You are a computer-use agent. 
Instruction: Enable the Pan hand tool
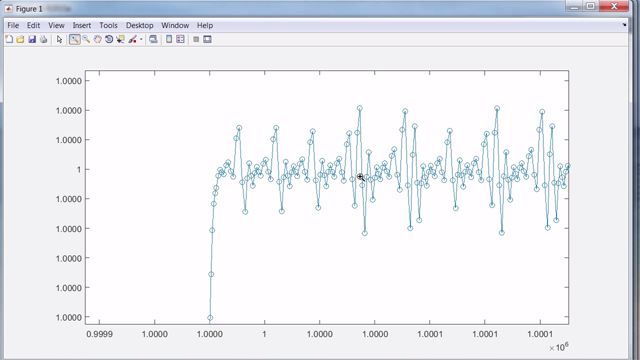coord(98,39)
